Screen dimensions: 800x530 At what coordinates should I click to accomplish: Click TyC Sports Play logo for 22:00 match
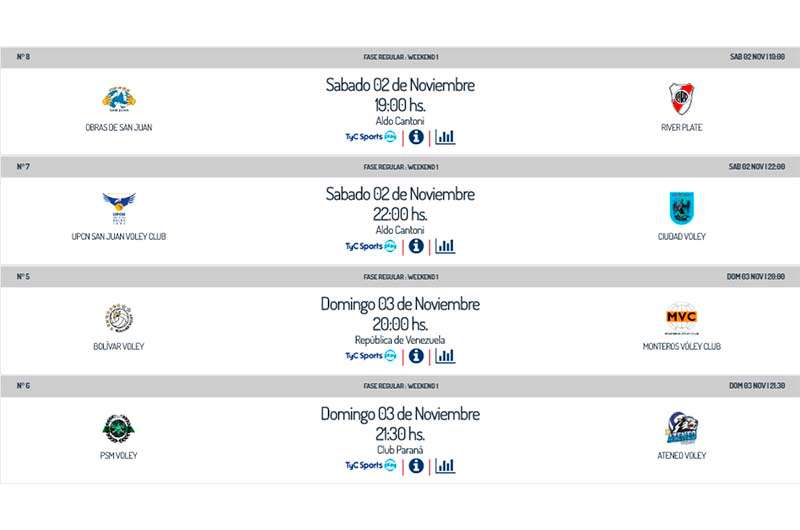coord(371,246)
